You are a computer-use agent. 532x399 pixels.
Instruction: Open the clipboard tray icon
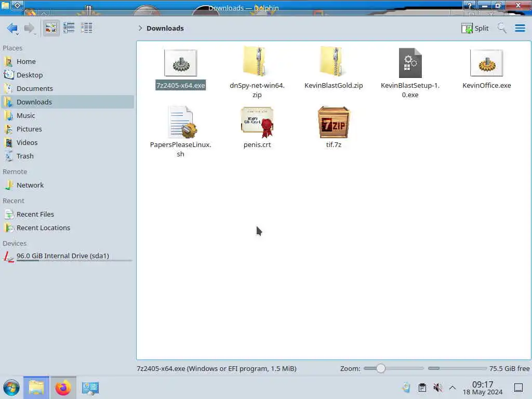coord(422,388)
